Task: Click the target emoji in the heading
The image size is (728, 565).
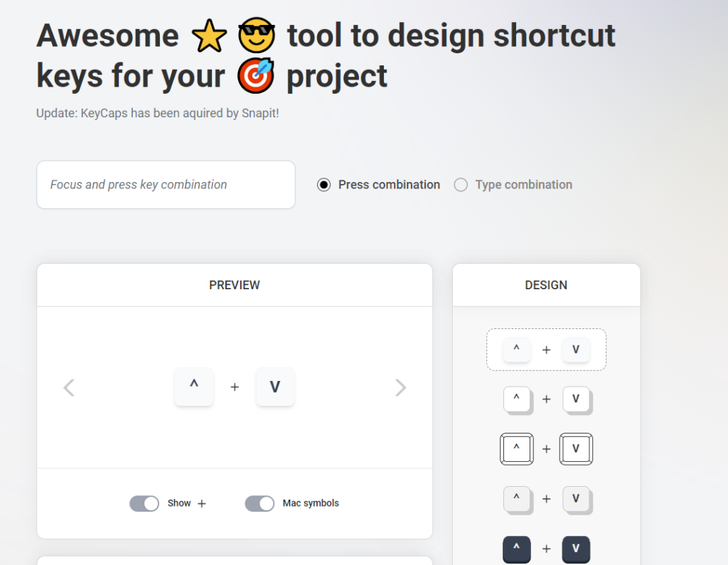Action: pos(255,76)
